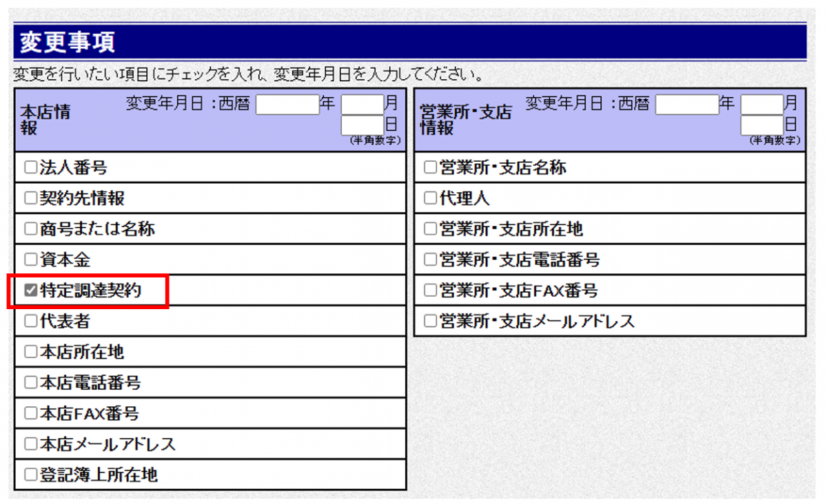Check the 資本金 checkbox

click(29, 259)
